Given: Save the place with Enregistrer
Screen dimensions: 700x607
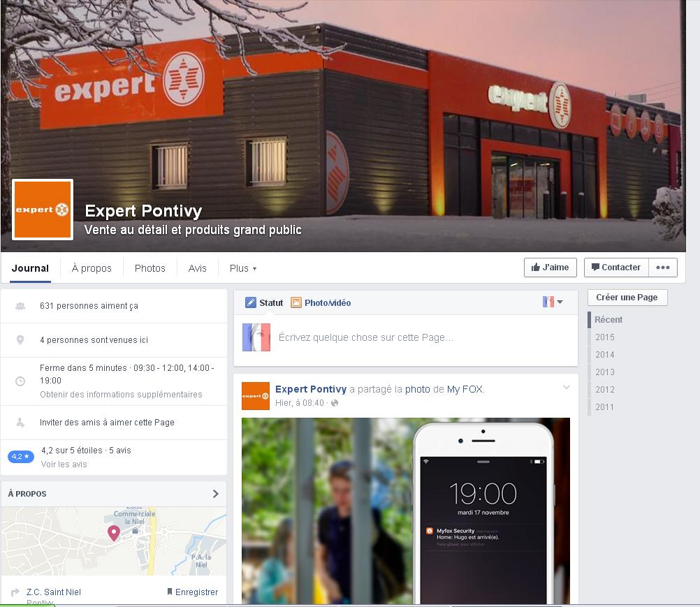Looking at the screenshot, I should coord(192,592).
